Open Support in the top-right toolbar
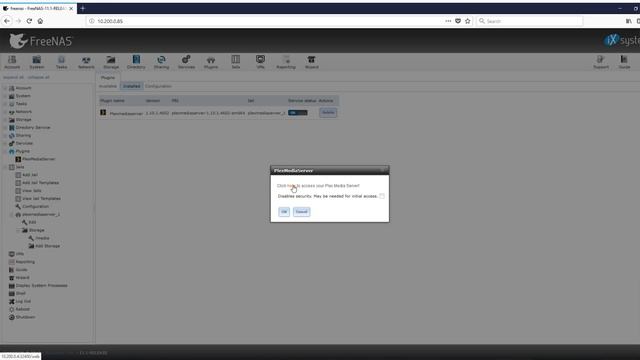Screen dimensions: 640x360 600,62
